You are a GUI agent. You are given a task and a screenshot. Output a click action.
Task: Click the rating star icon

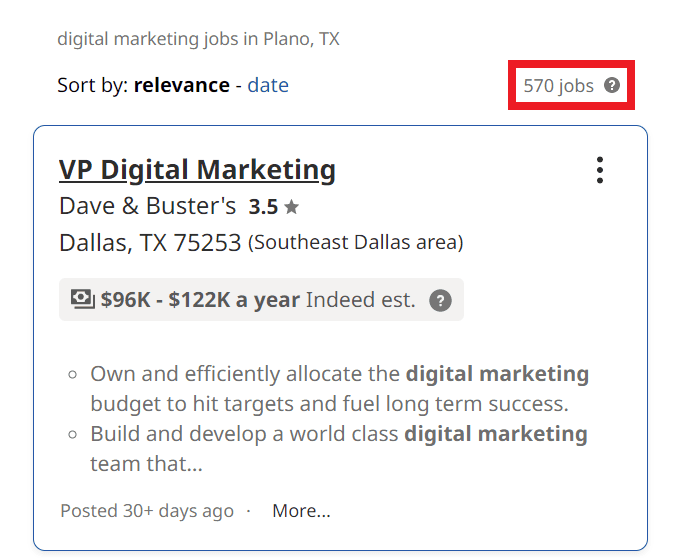(292, 206)
